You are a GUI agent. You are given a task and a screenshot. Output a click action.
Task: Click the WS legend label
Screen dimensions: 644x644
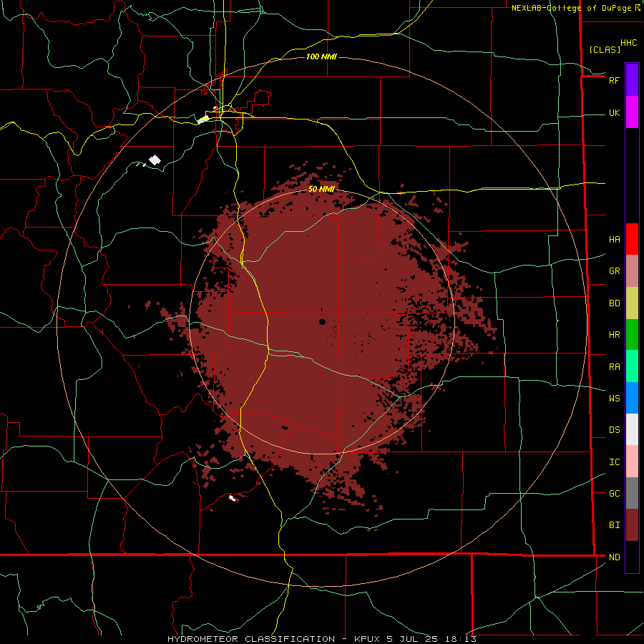[614, 399]
